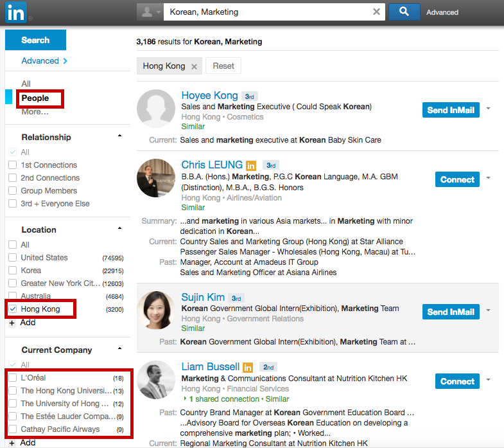Open the dropdown arrow beside Liam Bussell's Connect

pos(488,380)
